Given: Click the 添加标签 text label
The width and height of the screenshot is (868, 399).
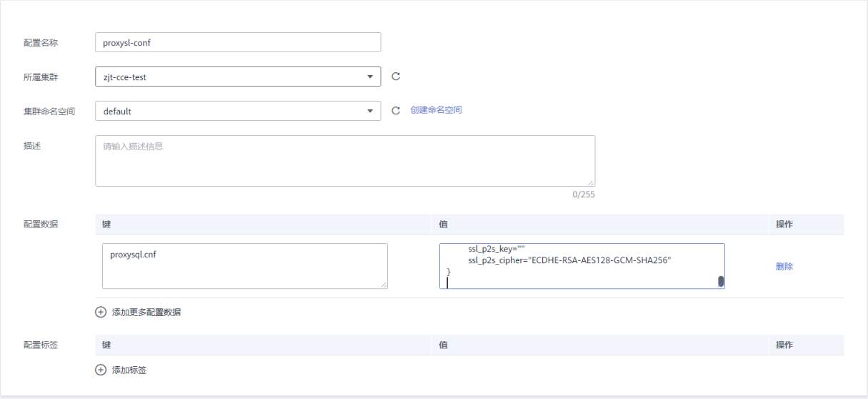Looking at the screenshot, I should tap(129, 370).
